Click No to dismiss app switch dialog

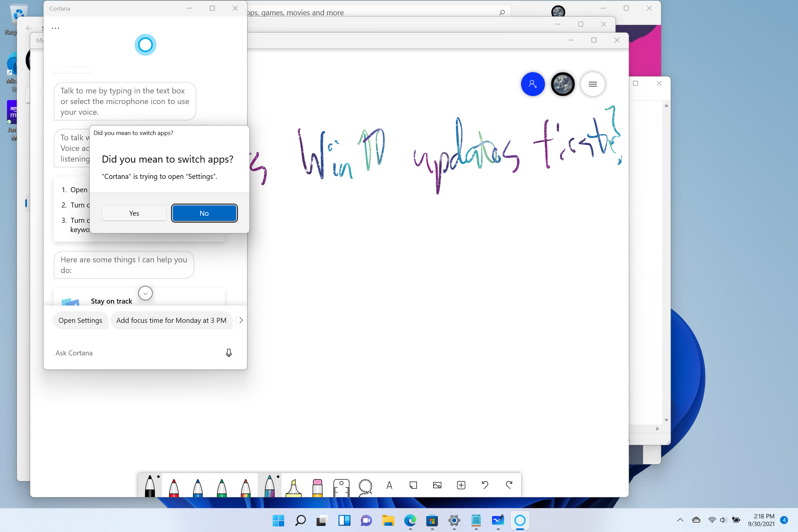203,213
